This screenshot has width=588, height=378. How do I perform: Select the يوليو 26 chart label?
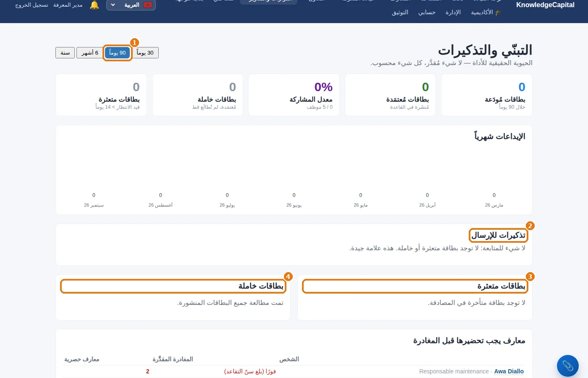(227, 205)
